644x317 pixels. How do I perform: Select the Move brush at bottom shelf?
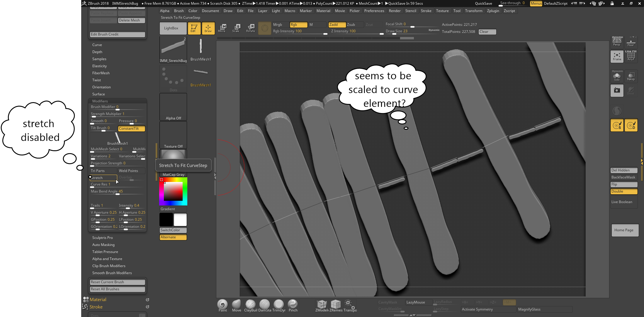[x=237, y=306]
